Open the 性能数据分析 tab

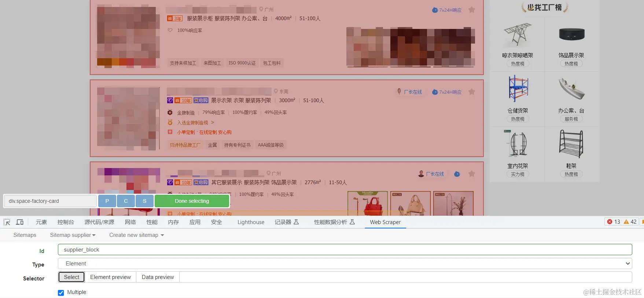334,222
